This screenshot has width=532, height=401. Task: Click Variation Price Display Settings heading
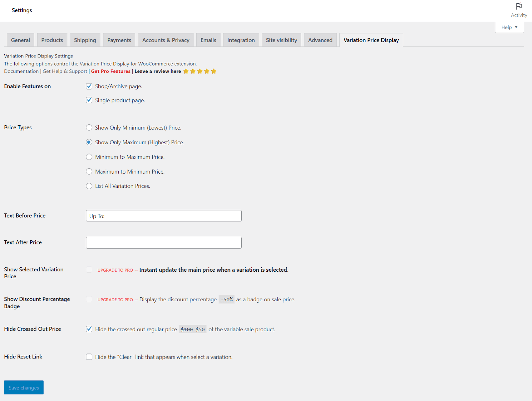pos(38,56)
